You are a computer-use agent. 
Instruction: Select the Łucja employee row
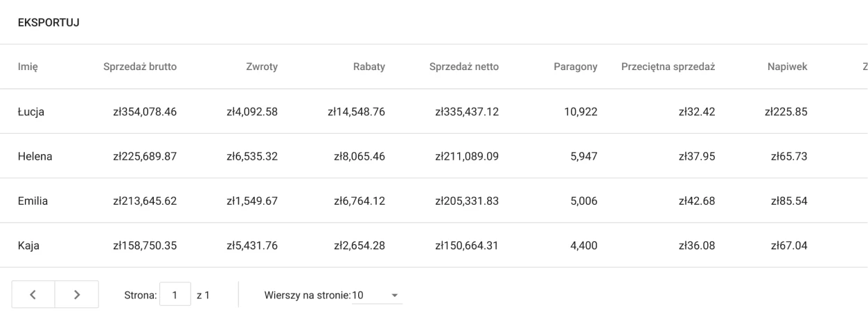pos(31,111)
